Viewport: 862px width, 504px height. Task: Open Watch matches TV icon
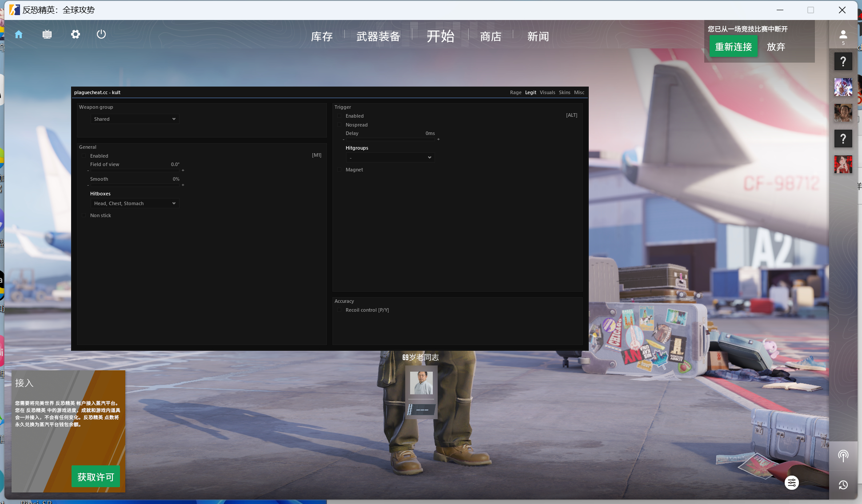tap(47, 34)
